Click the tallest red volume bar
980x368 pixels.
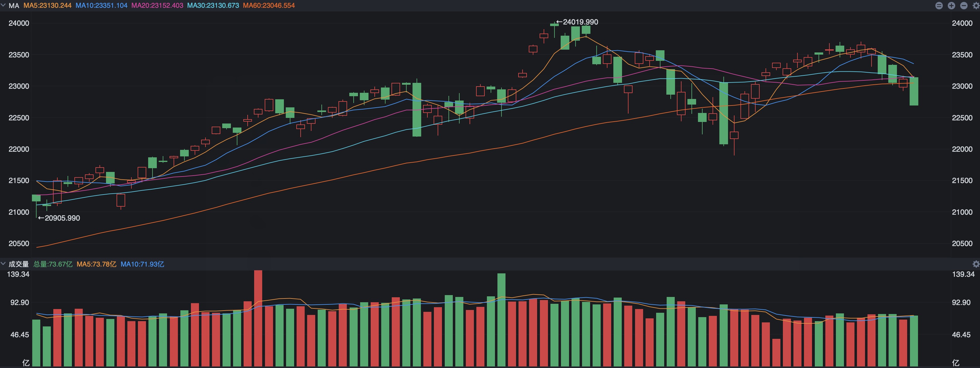click(x=258, y=318)
